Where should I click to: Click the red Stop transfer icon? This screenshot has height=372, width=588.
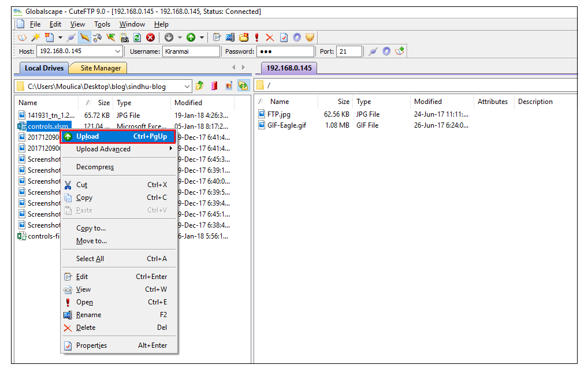pyautogui.click(x=150, y=38)
